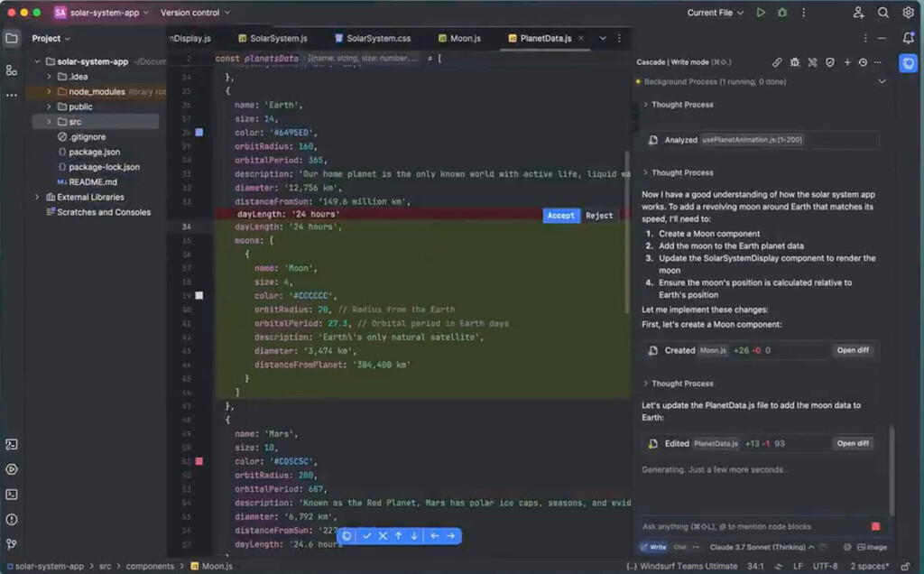Click the UTF-8 encoding in status bar
This screenshot has height=574, width=924.
click(x=825, y=567)
